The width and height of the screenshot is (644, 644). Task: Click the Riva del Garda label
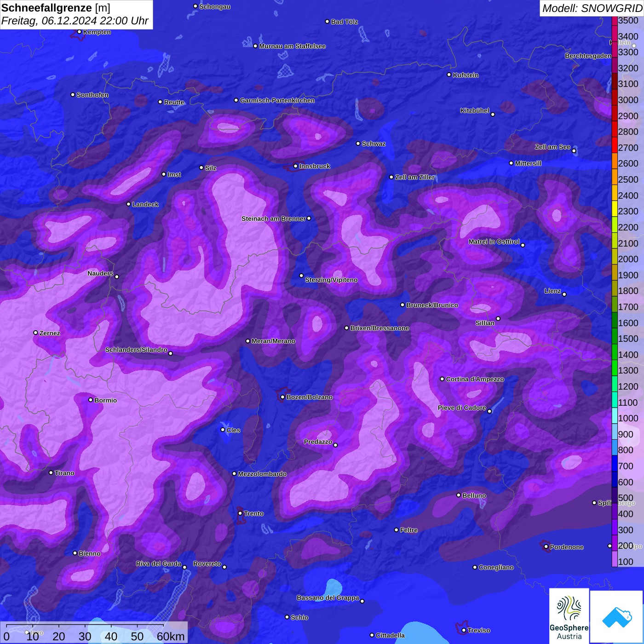[x=159, y=563]
